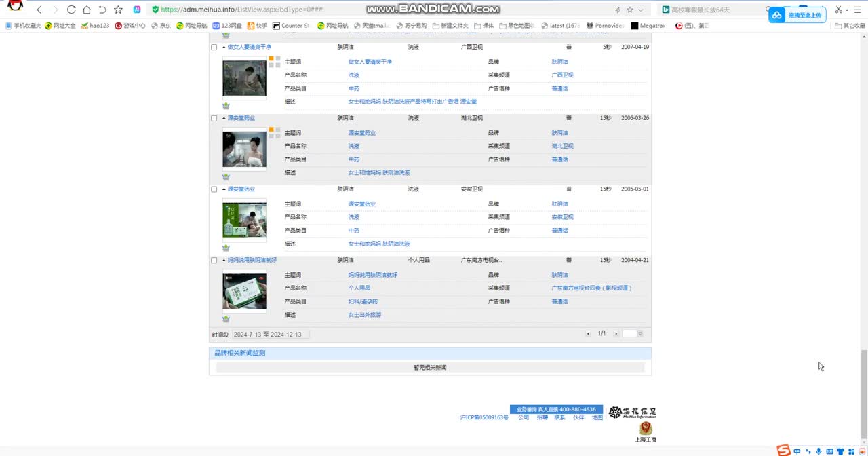The image size is (868, 456).
Task: Add 做女人要清爽干净 ad to basket icon
Action: tap(226, 106)
